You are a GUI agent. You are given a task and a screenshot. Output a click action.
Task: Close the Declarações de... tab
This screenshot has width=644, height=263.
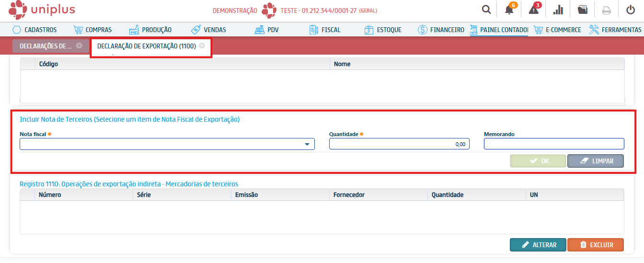tap(79, 46)
